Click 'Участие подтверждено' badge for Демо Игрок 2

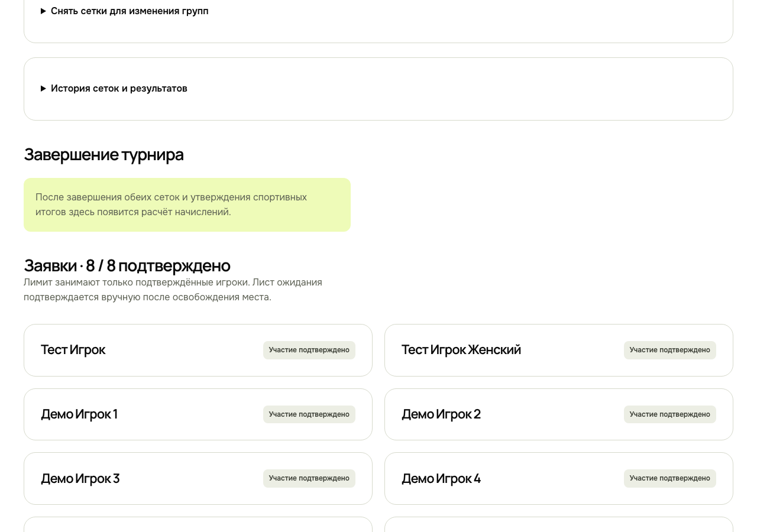tap(670, 414)
